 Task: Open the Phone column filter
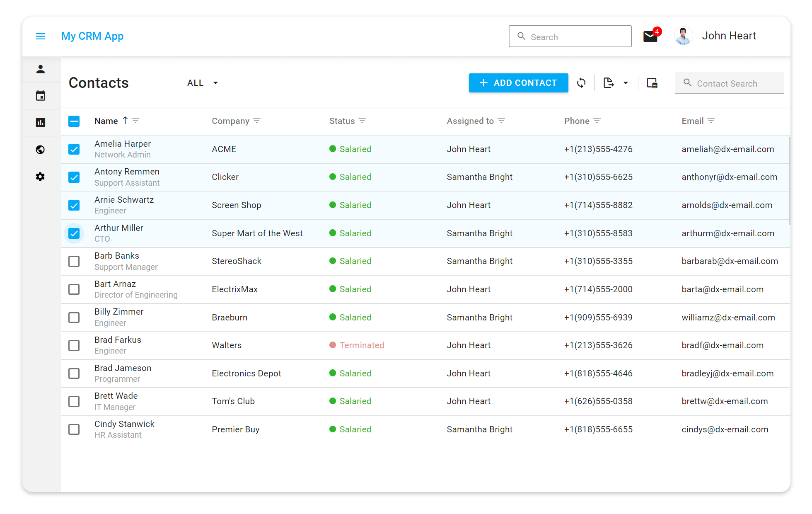597,121
